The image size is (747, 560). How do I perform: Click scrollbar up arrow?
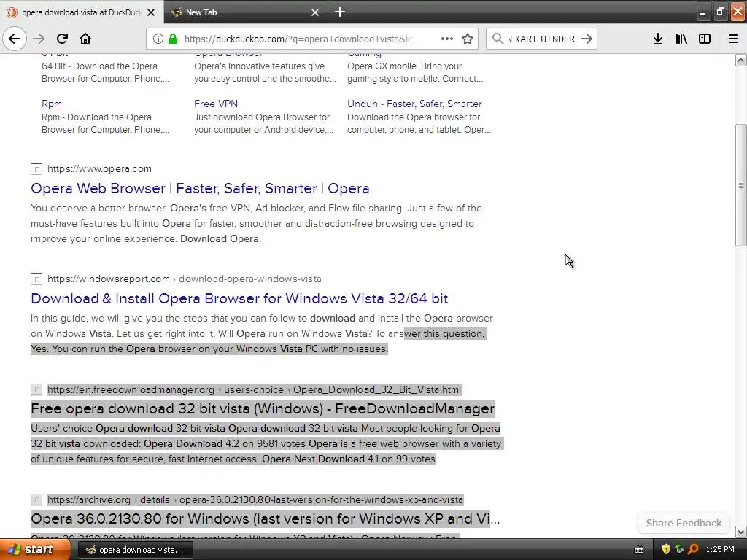[x=741, y=60]
